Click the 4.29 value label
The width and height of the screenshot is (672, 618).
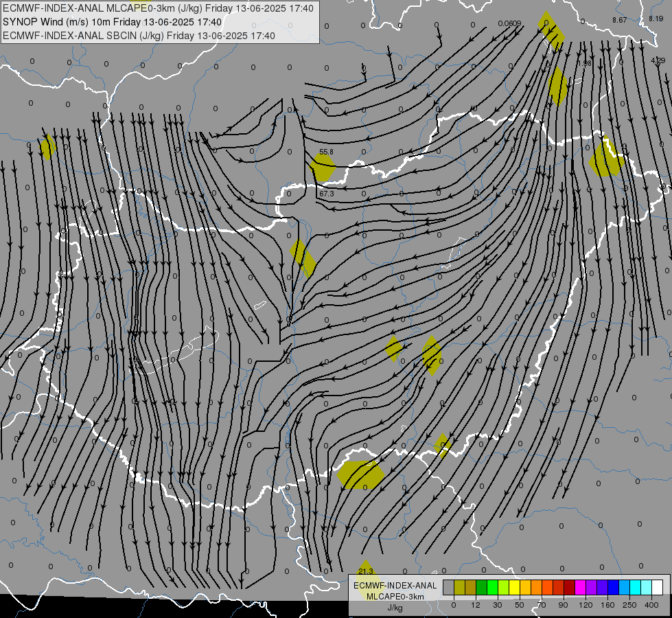(x=658, y=61)
